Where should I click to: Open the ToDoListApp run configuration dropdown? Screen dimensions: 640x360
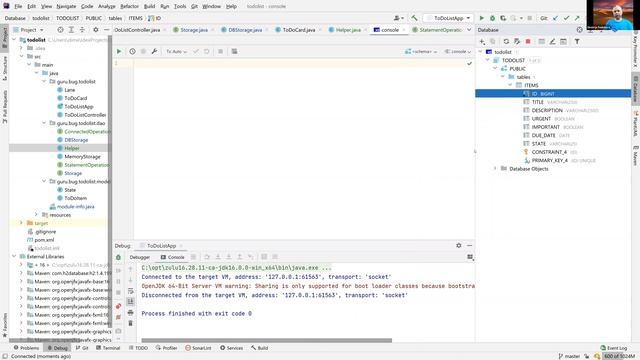[448, 18]
